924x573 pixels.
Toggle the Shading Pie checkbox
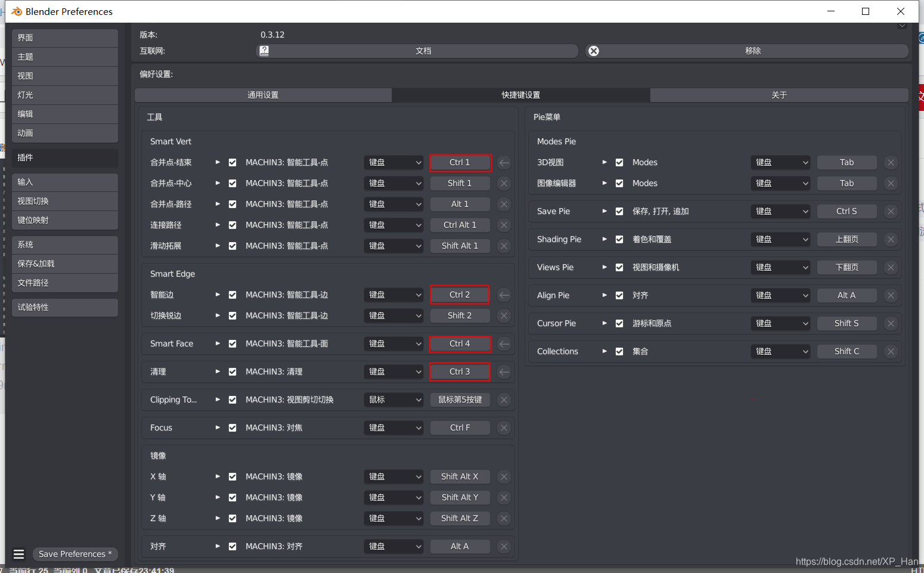[619, 239]
